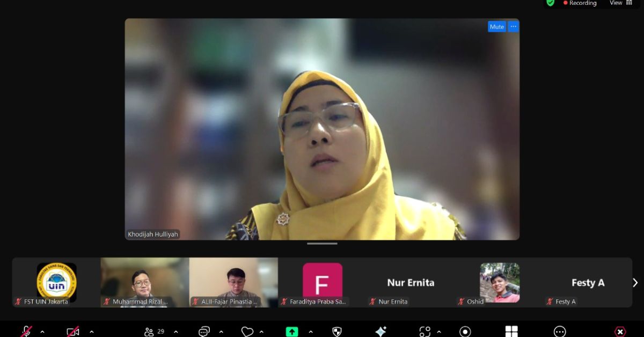Click the red Recording indicator
The width and height of the screenshot is (644, 337).
[x=580, y=3]
